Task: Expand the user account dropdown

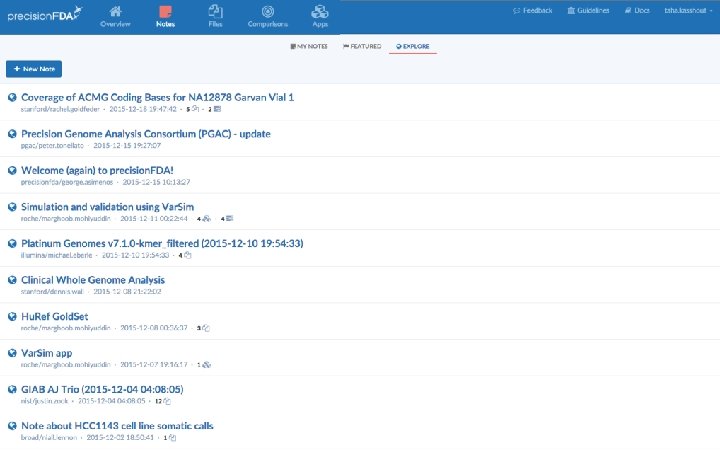Action: [x=688, y=10]
